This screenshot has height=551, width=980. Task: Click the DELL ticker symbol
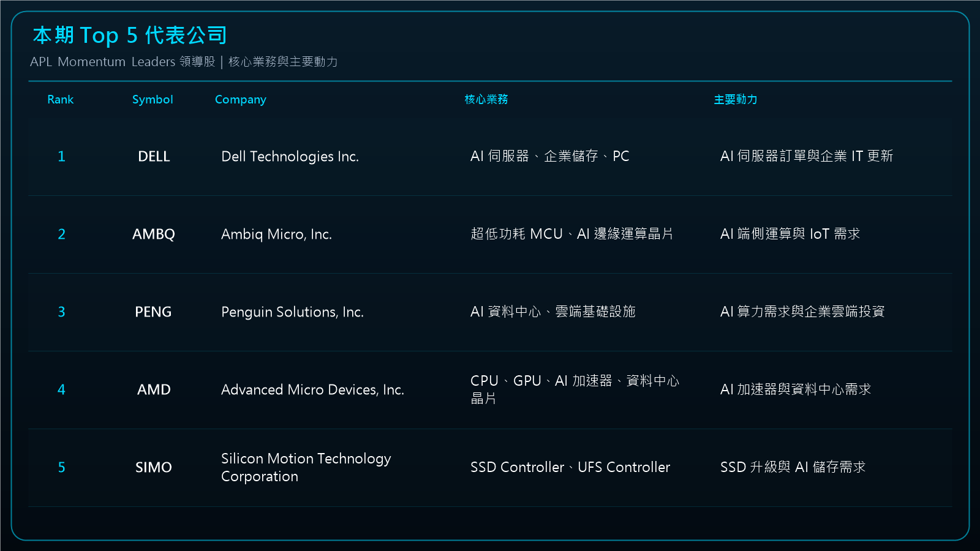[154, 157]
